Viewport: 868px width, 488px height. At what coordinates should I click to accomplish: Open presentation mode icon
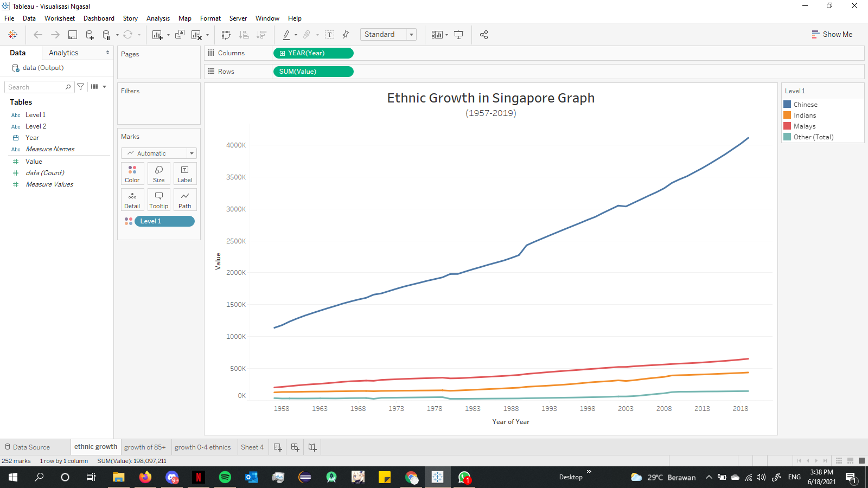pyautogui.click(x=458, y=35)
